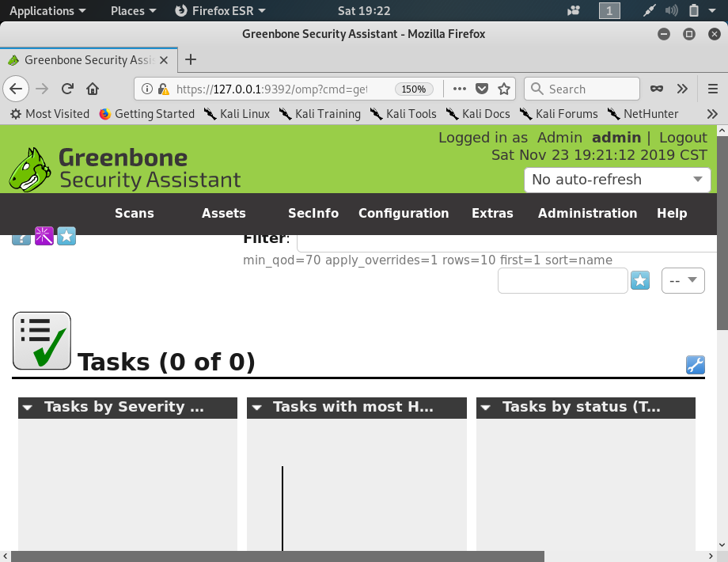Reload the current page
728x562 pixels.
[x=67, y=89]
